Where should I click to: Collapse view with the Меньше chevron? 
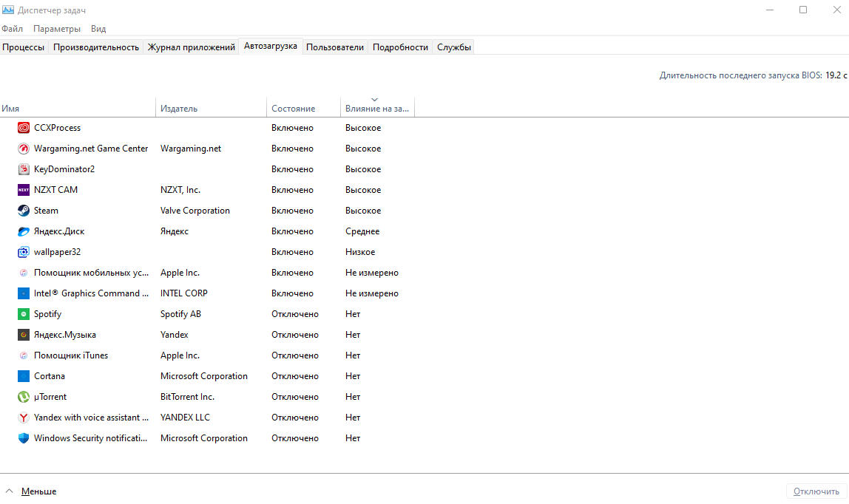tap(9, 491)
